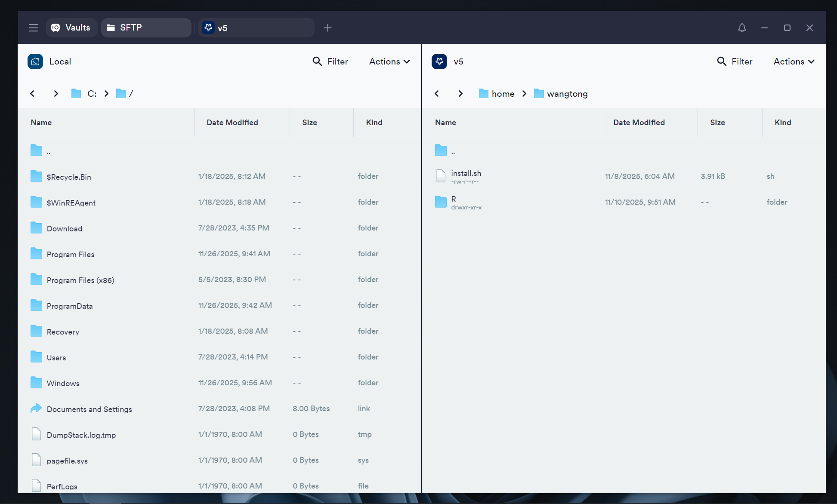
Task: Select the DumpStack.log.tmp file icon
Action: point(37,434)
